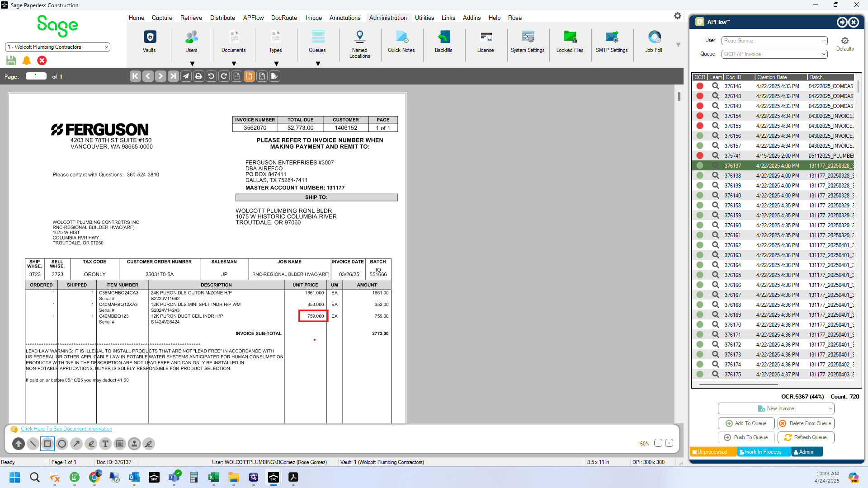Click the send (paper plane) toolbar icon
This screenshot has height=488, width=868.
tap(186, 76)
